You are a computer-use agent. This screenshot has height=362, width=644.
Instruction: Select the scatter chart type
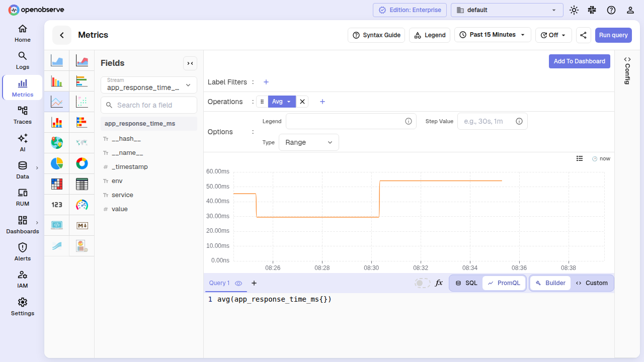[x=82, y=102]
